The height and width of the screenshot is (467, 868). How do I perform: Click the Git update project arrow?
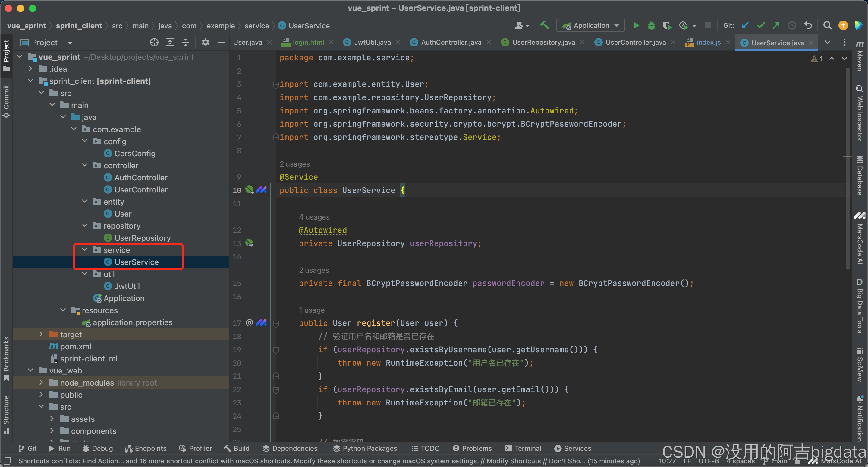pyautogui.click(x=745, y=26)
